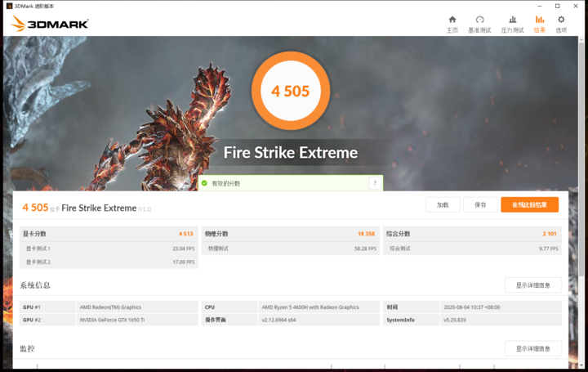The height and width of the screenshot is (372, 588).
Task: Click the question mark help button
Action: (x=375, y=183)
